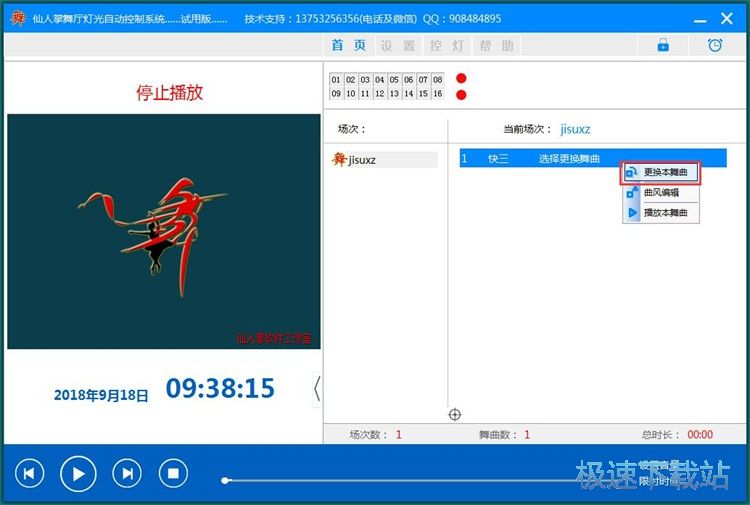Click the red indicator beside channel 16
750x505 pixels.
[x=461, y=95]
